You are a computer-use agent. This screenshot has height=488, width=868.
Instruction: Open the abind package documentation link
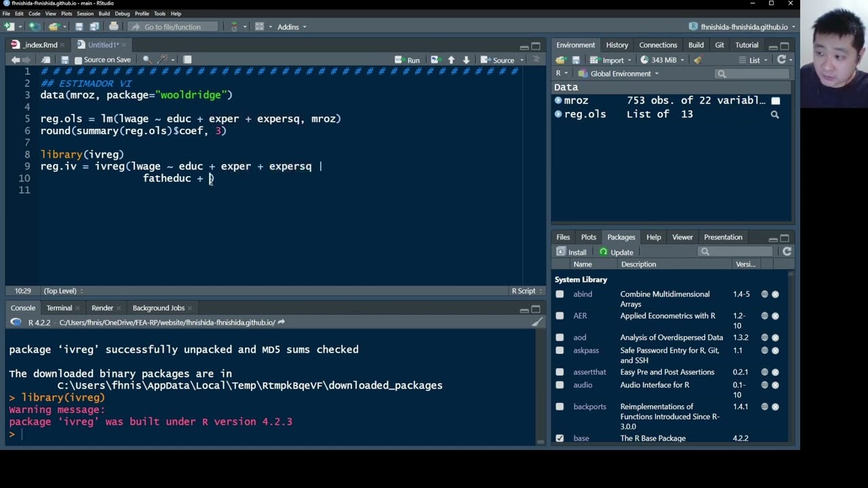pos(583,294)
